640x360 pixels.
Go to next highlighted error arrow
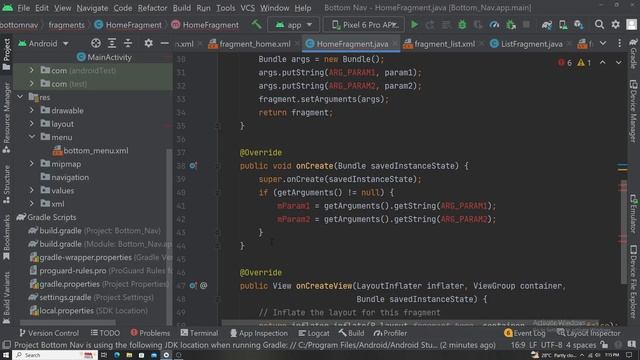(x=618, y=62)
